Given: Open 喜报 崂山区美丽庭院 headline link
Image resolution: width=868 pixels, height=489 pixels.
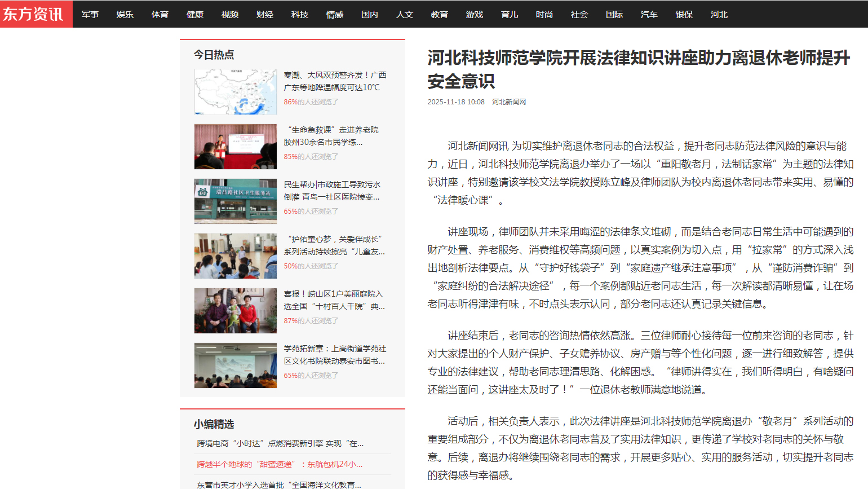Looking at the screenshot, I should click(334, 300).
